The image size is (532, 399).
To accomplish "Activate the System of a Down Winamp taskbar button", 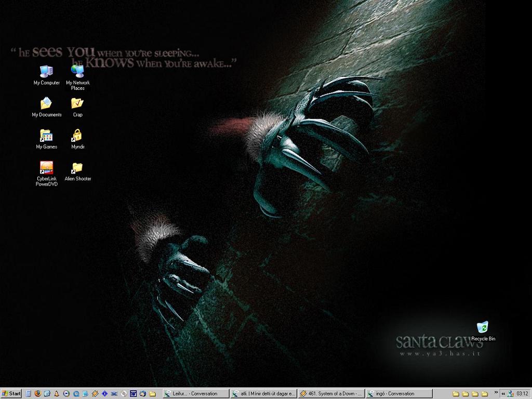I will [x=331, y=394].
